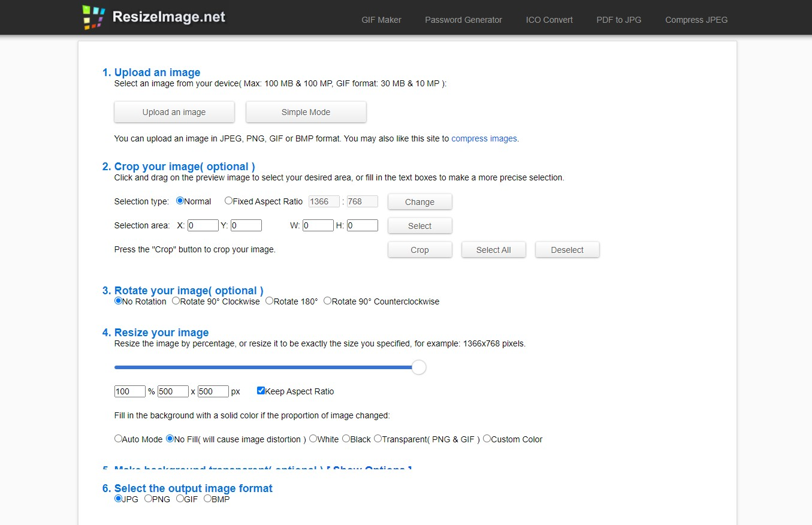Select PNG as output format

[148, 499]
